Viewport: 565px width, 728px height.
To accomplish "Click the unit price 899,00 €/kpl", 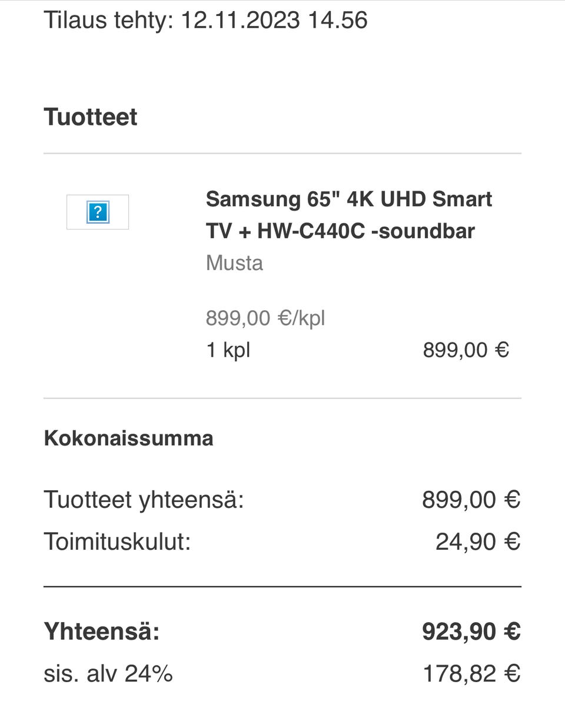I will point(265,318).
